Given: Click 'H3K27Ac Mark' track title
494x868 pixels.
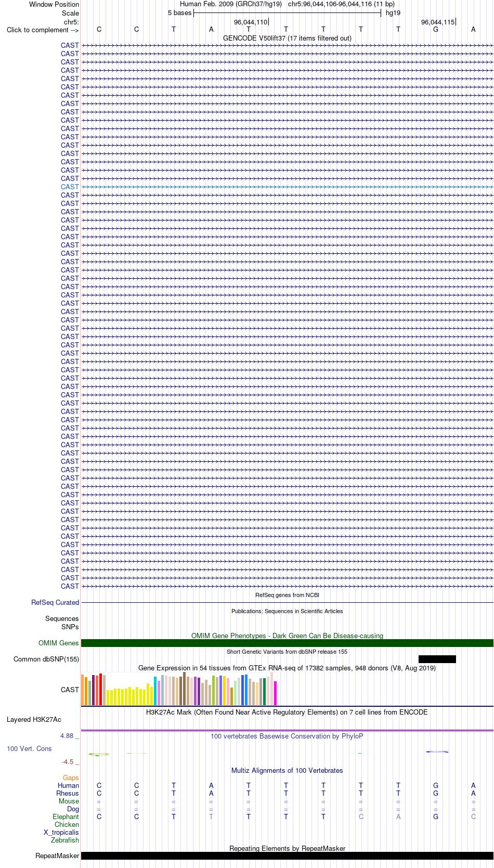Looking at the screenshot, I should [287, 712].
